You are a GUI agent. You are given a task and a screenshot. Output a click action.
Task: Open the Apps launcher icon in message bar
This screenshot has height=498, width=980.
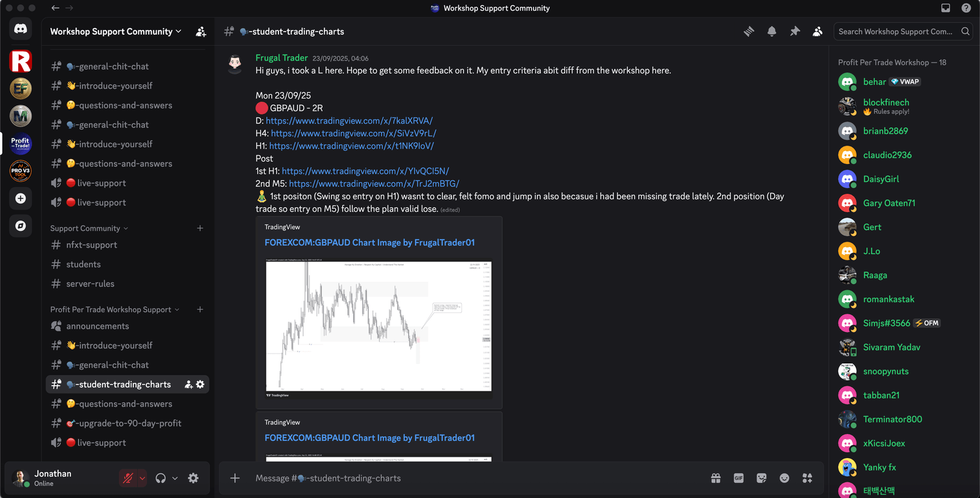click(807, 478)
